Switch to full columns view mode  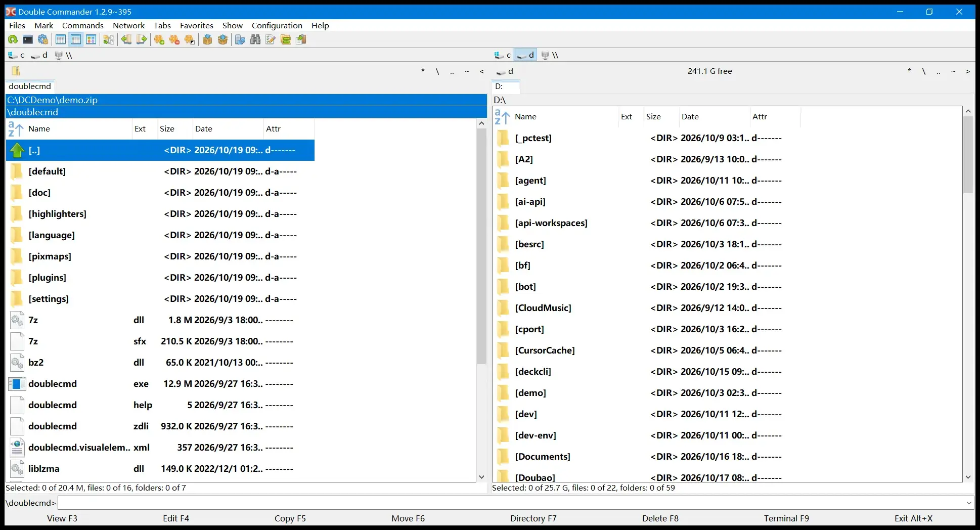(x=76, y=39)
